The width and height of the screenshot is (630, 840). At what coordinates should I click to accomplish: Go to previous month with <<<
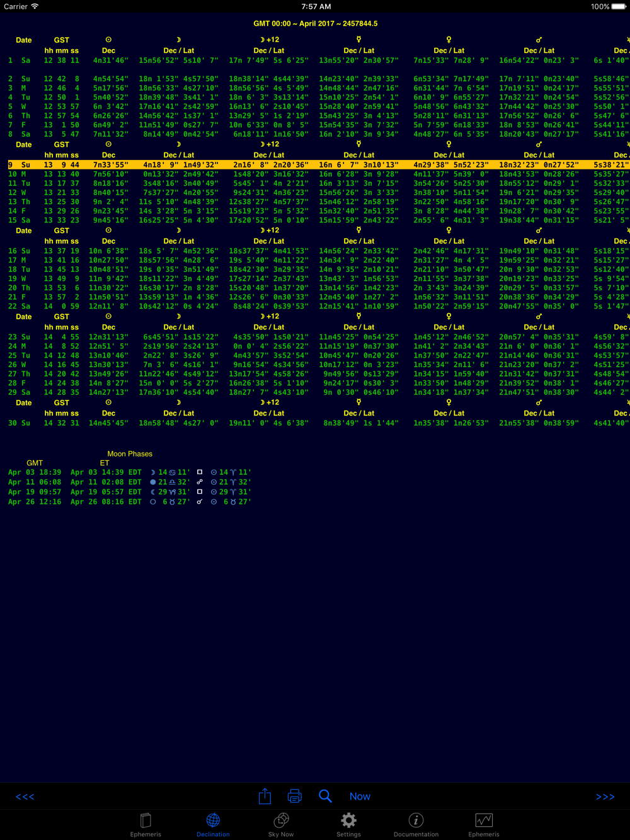[25, 797]
